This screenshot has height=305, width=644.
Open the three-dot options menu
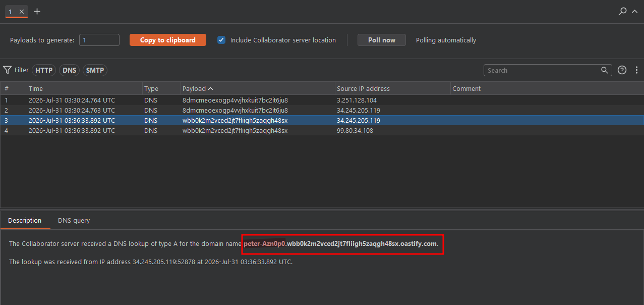(636, 70)
